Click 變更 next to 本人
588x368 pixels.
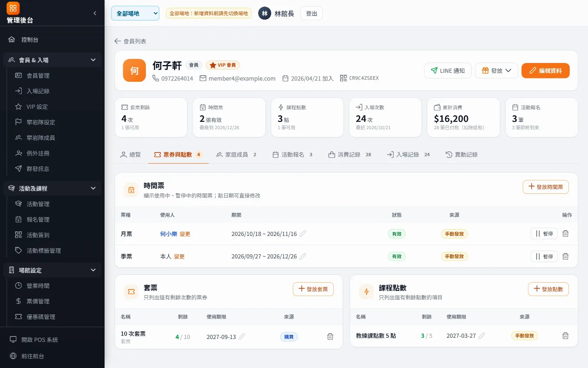179,256
